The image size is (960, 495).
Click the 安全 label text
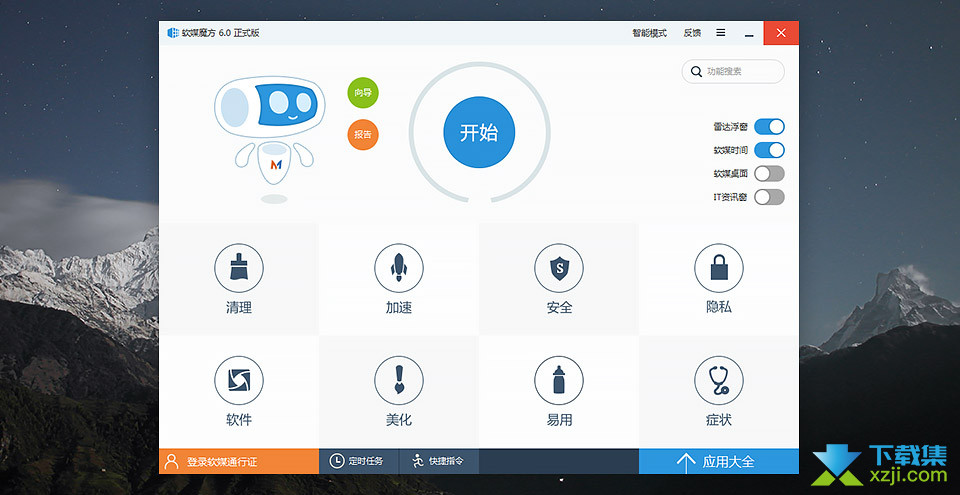pos(559,308)
